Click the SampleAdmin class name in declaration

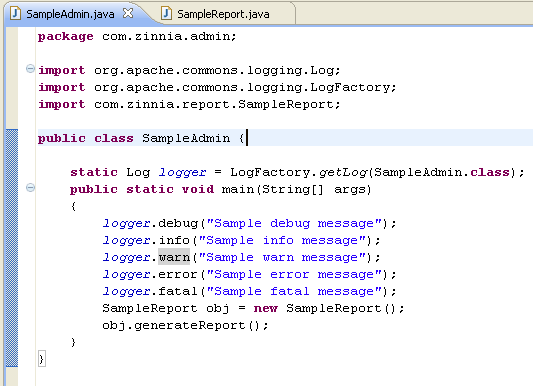click(x=186, y=138)
